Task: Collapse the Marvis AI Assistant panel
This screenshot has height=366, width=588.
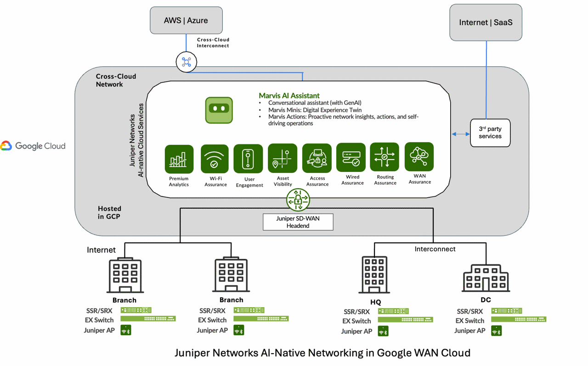Action: pyautogui.click(x=289, y=96)
